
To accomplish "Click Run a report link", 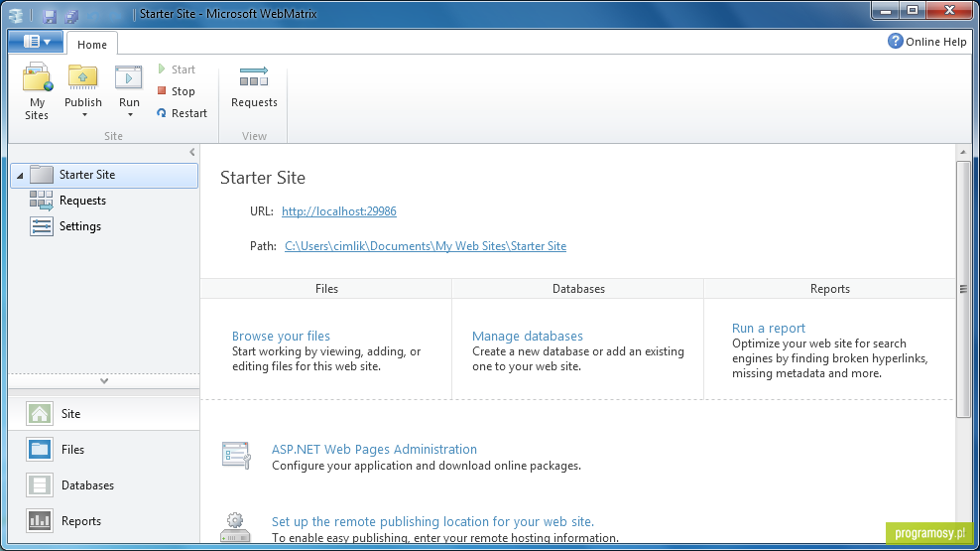I will pos(769,329).
